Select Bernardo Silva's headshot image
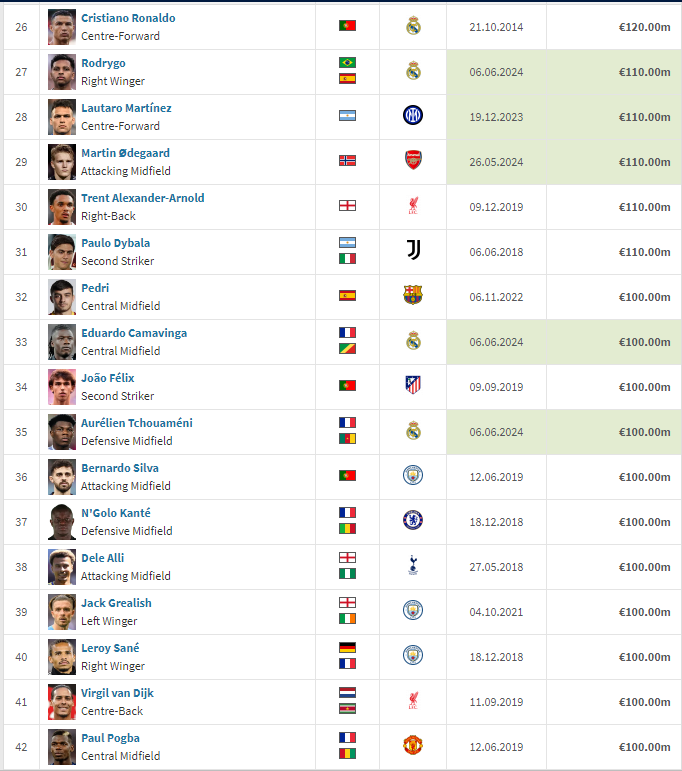 click(62, 477)
